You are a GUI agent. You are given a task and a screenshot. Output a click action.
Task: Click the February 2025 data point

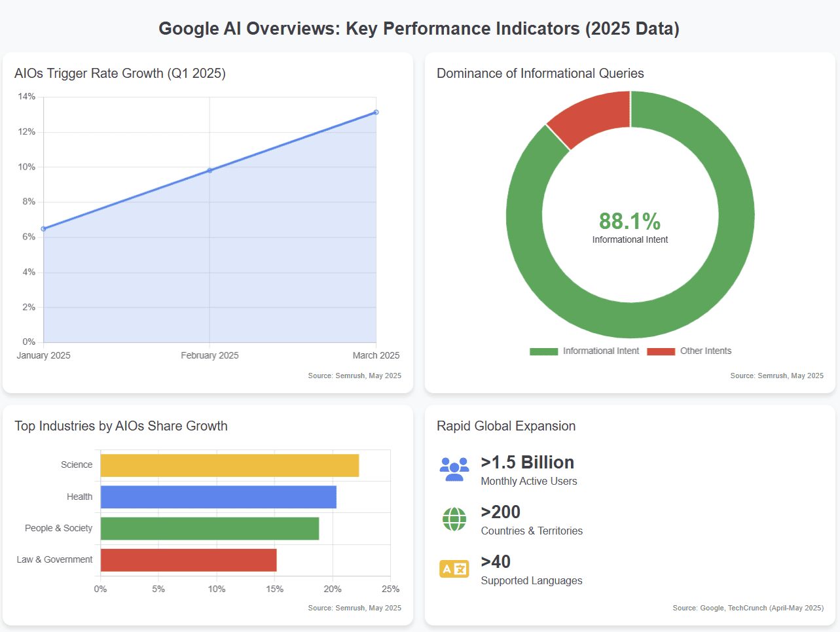pos(210,171)
